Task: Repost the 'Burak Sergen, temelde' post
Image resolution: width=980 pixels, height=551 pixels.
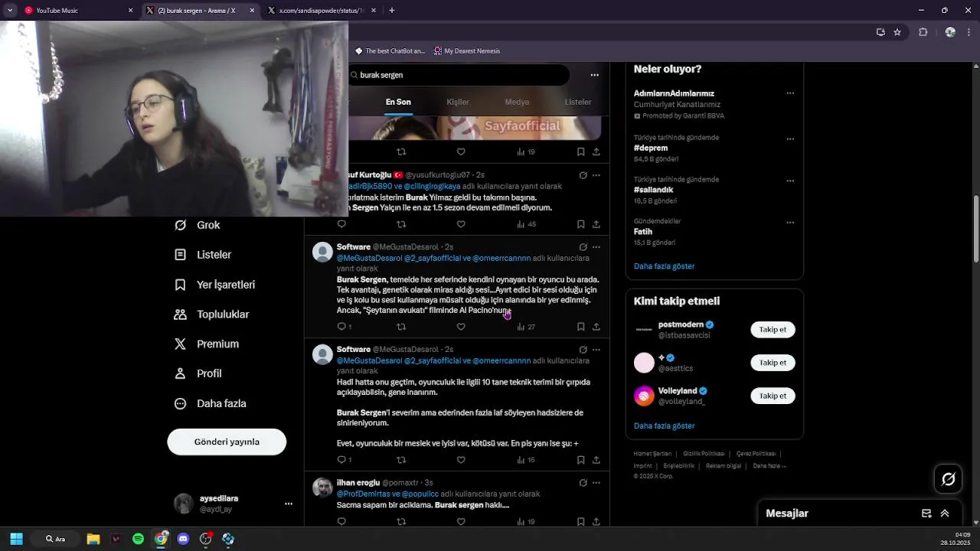Action: (x=401, y=327)
